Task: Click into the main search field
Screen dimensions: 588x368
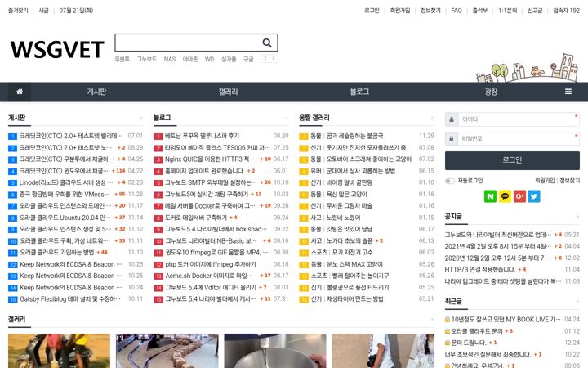Action: pyautogui.click(x=189, y=43)
